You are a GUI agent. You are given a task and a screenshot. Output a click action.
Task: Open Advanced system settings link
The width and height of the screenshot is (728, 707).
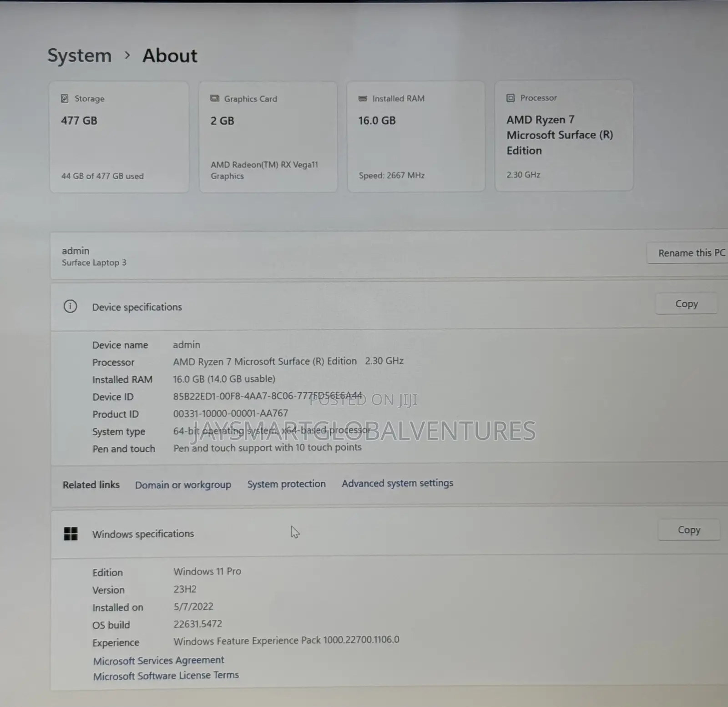tap(397, 483)
